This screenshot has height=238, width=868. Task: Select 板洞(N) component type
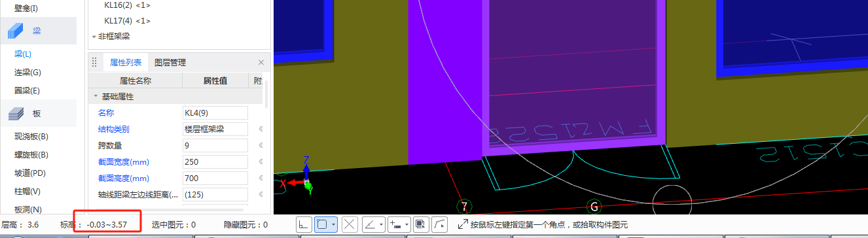tap(27, 210)
